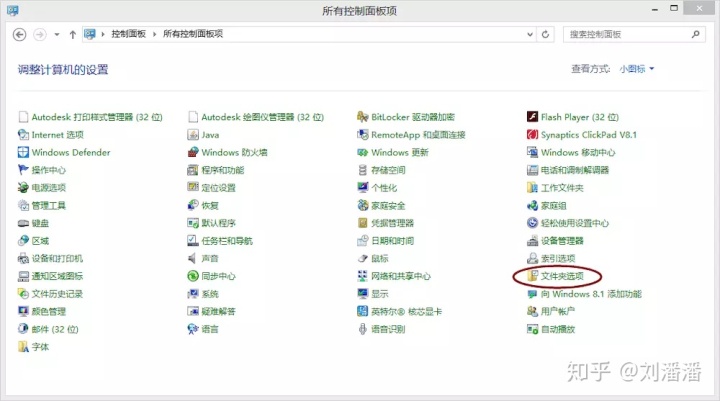Open 凭据管理器 link
Viewport: 720px width, 401px height.
tap(393, 223)
